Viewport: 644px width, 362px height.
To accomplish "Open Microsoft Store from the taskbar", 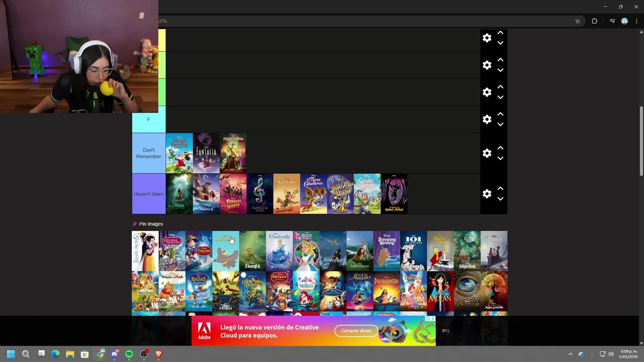I will (85, 354).
